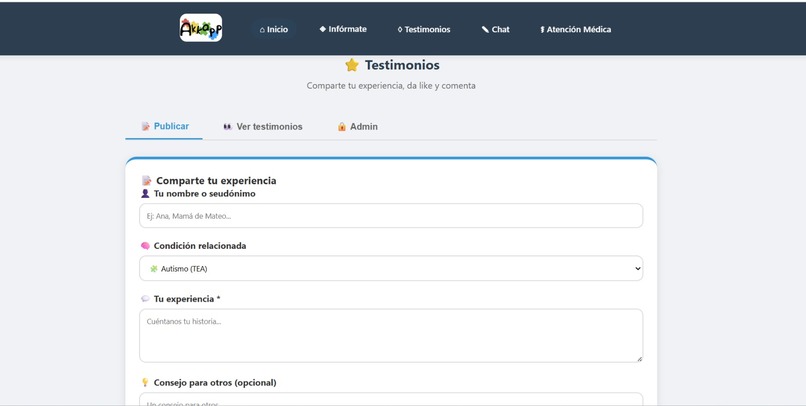This screenshot has width=806, height=406.
Task: Open the Chat page from the navbar
Action: (x=496, y=29)
